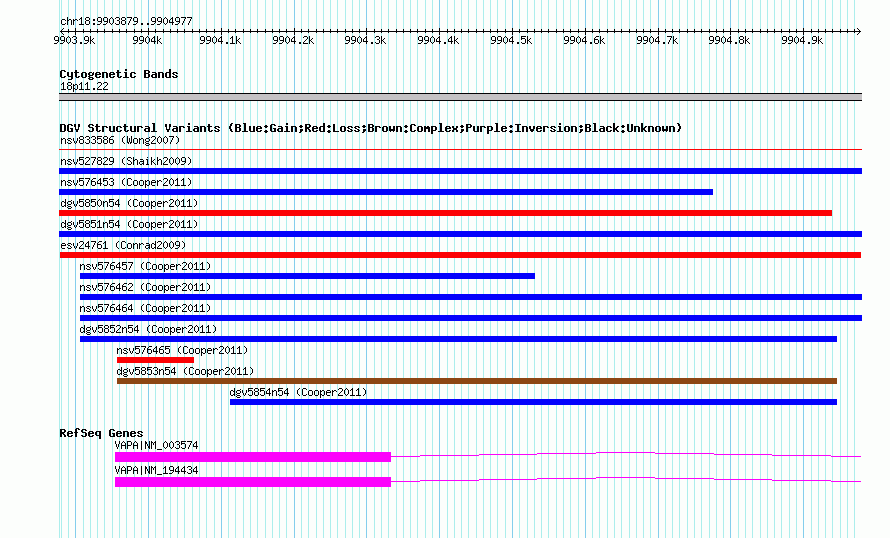Select the short red nsv576465 loss bar
The image size is (890, 538).
155,360
